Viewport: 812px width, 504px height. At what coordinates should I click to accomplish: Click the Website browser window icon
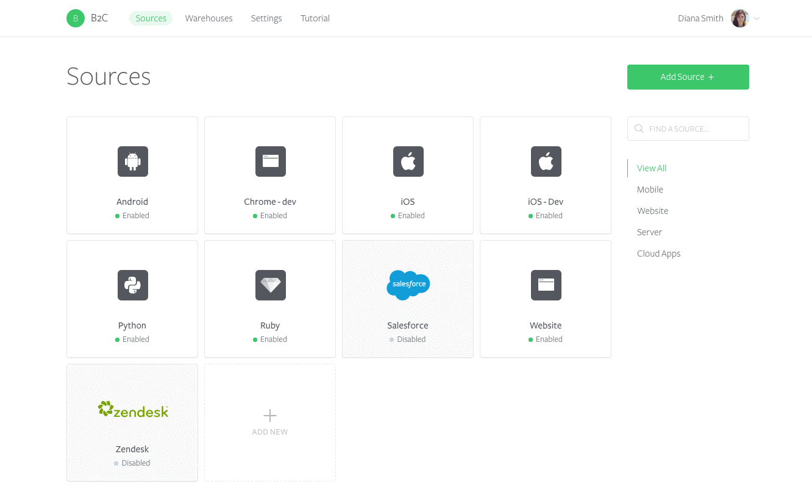(x=546, y=285)
